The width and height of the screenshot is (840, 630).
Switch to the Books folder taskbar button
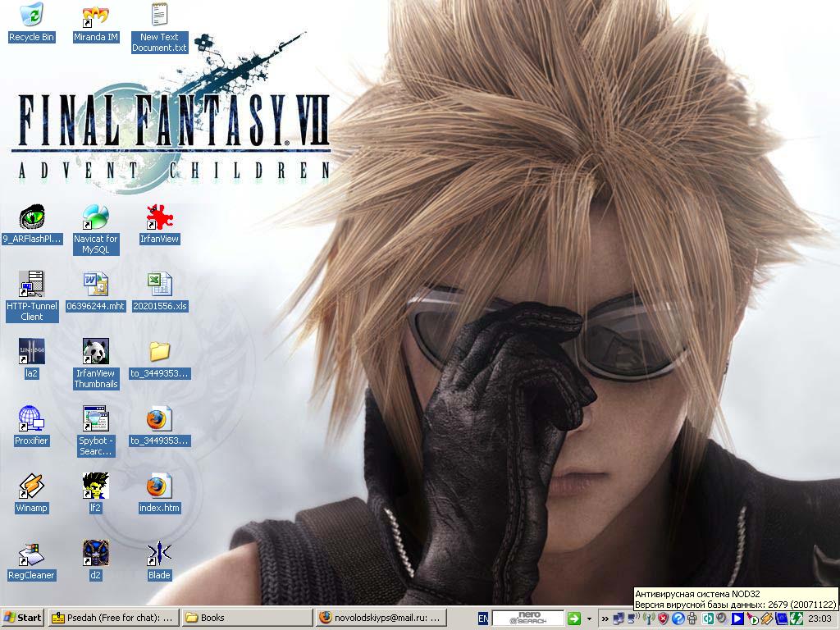point(247,618)
